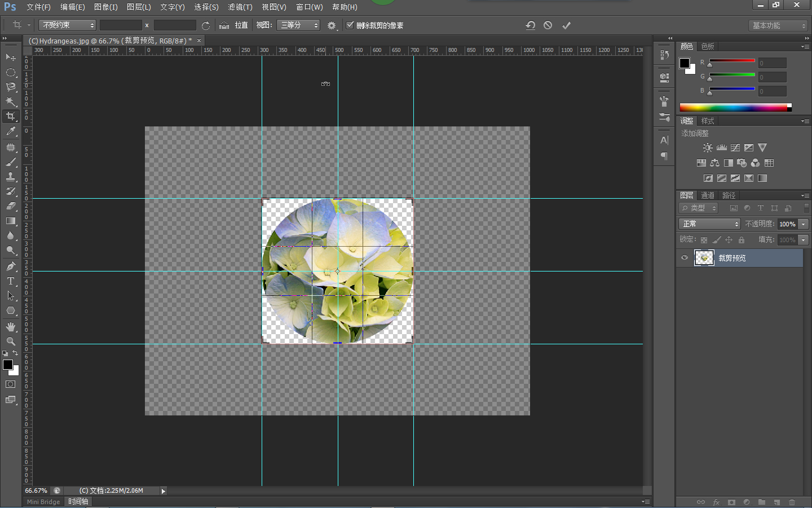Open the Filter menu

(240, 7)
